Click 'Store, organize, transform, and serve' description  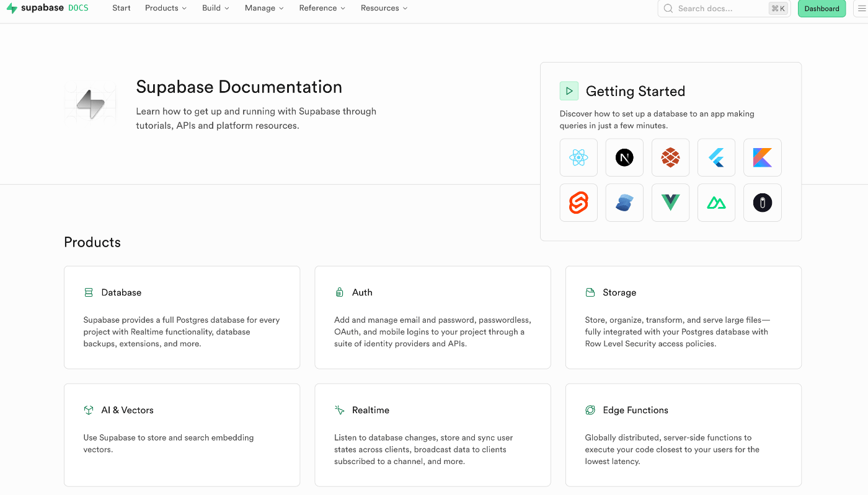[x=678, y=332]
